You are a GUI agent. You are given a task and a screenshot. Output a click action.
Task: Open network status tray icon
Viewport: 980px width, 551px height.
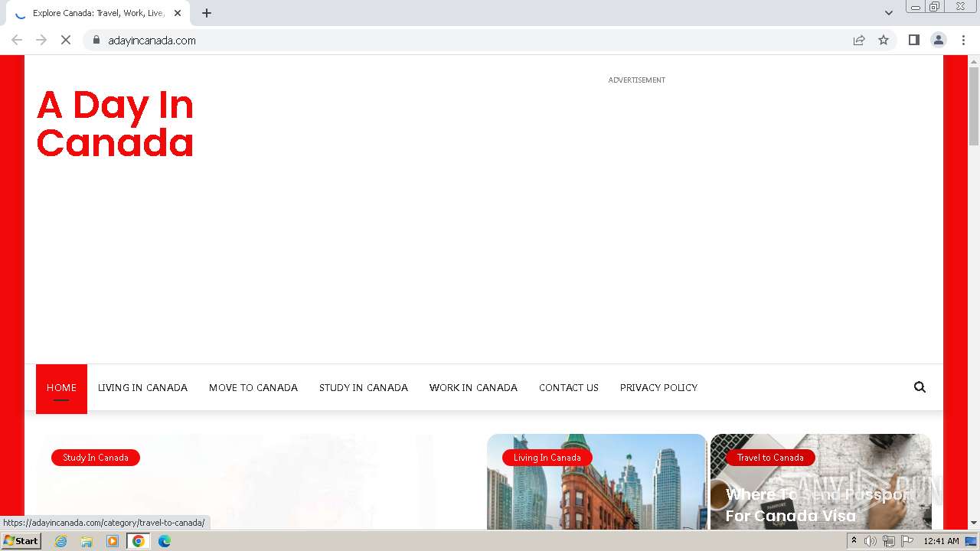click(x=889, y=541)
